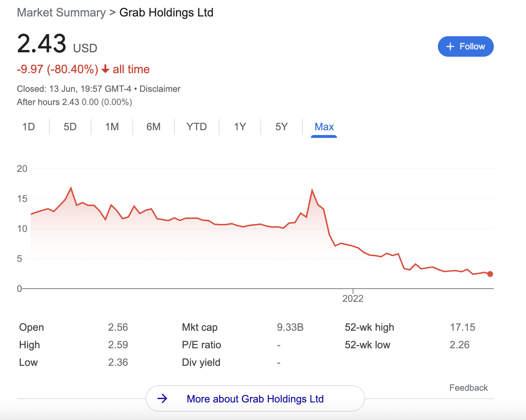Click the 20 y-axis label

tap(22, 169)
